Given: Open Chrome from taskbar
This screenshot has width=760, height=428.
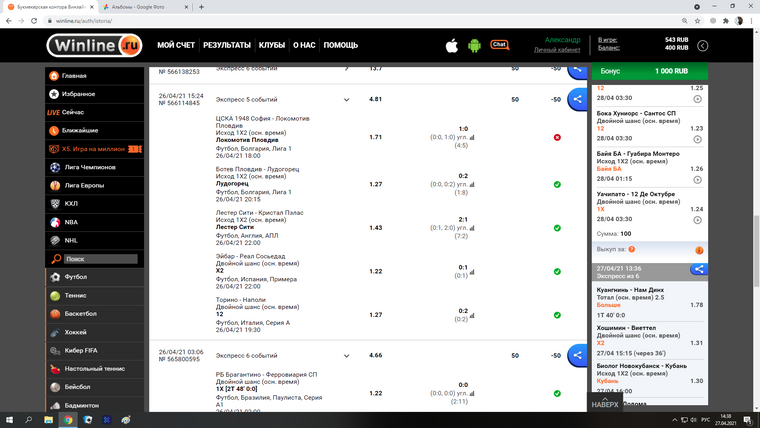Looking at the screenshot, I should click(68, 420).
